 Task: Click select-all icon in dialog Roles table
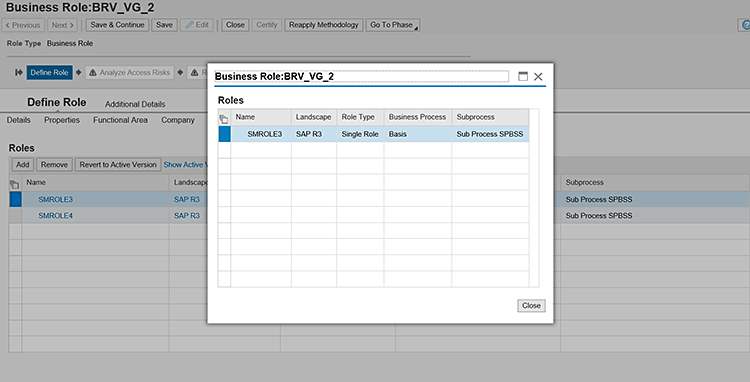click(x=224, y=118)
